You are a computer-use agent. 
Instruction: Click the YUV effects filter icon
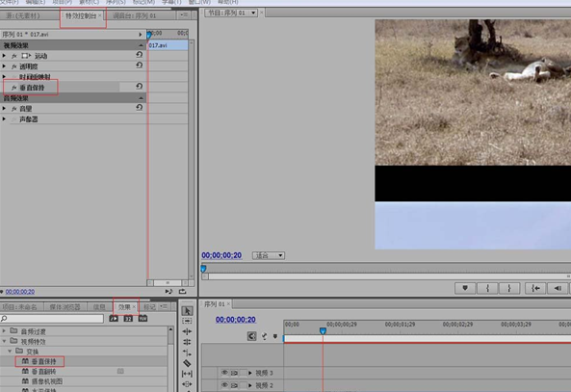(x=143, y=319)
